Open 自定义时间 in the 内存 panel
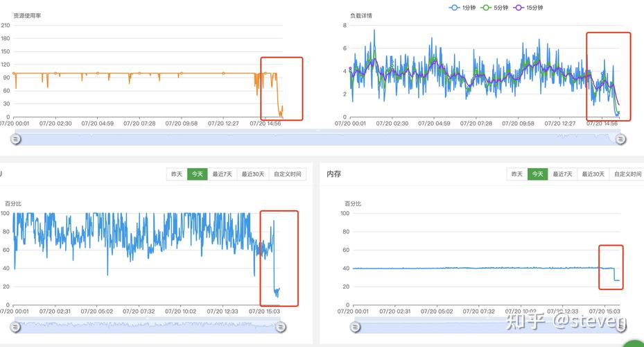This screenshot has width=644, height=347. coord(627,174)
